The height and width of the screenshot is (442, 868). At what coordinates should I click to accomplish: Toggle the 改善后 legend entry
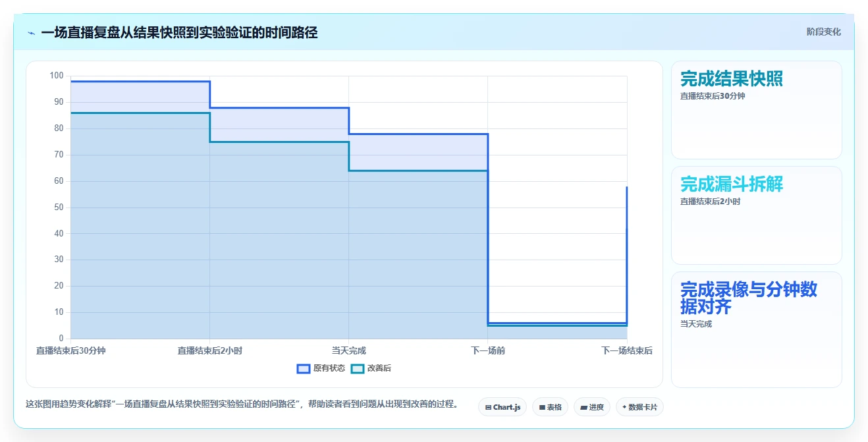point(371,368)
